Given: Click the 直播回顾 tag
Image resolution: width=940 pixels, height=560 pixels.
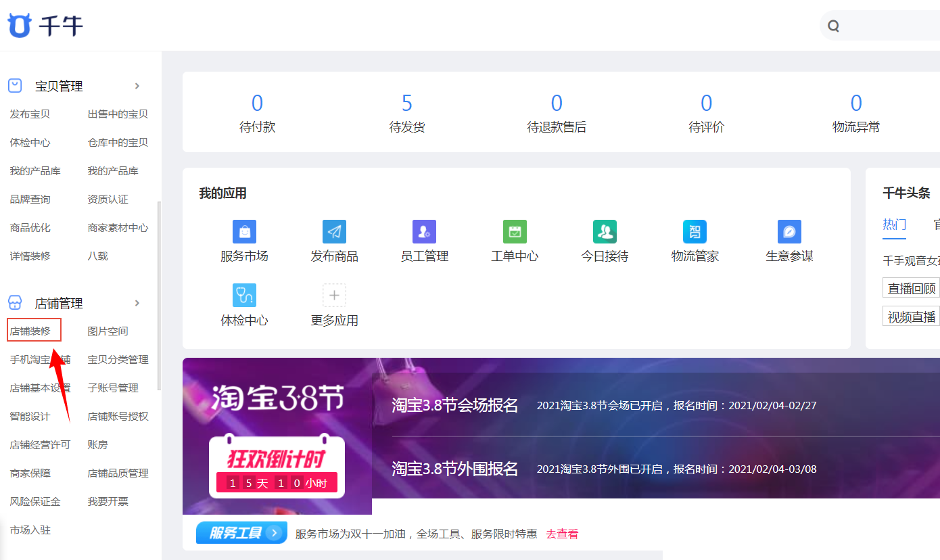Looking at the screenshot, I should (912, 288).
